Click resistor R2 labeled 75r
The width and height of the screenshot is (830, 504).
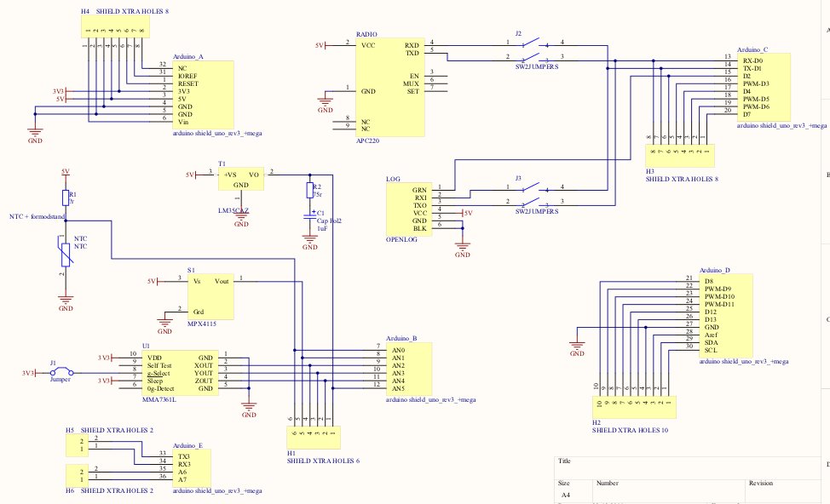click(310, 192)
